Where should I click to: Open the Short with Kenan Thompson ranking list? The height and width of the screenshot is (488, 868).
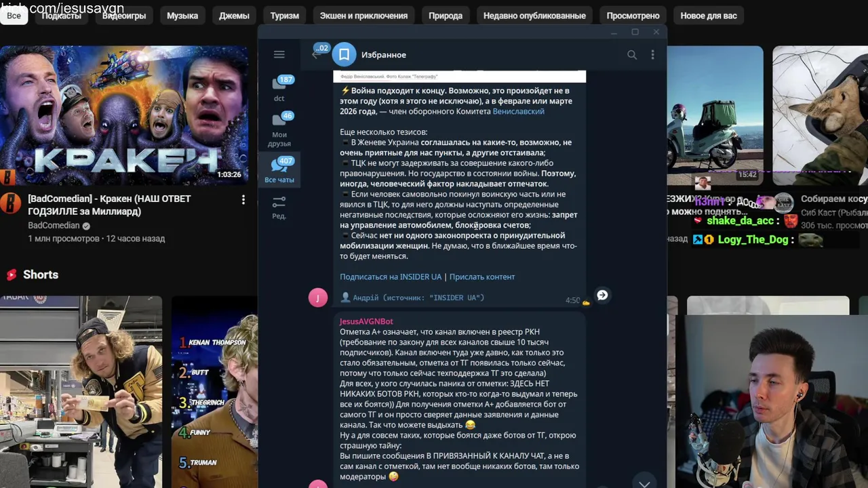214,392
